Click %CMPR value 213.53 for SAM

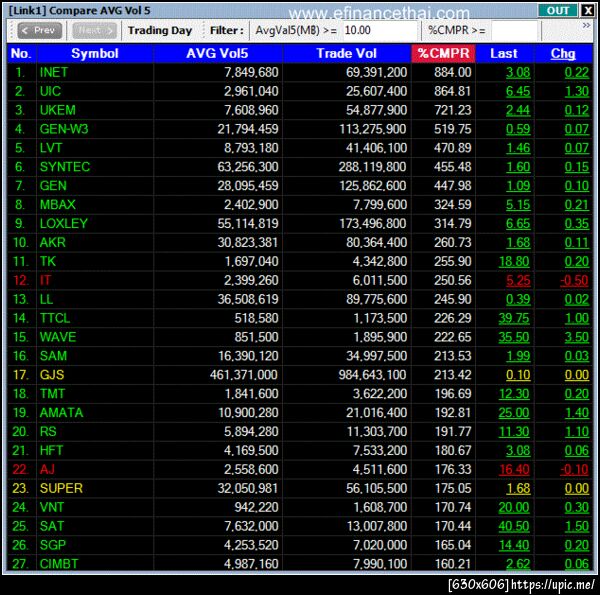pyautogui.click(x=453, y=356)
